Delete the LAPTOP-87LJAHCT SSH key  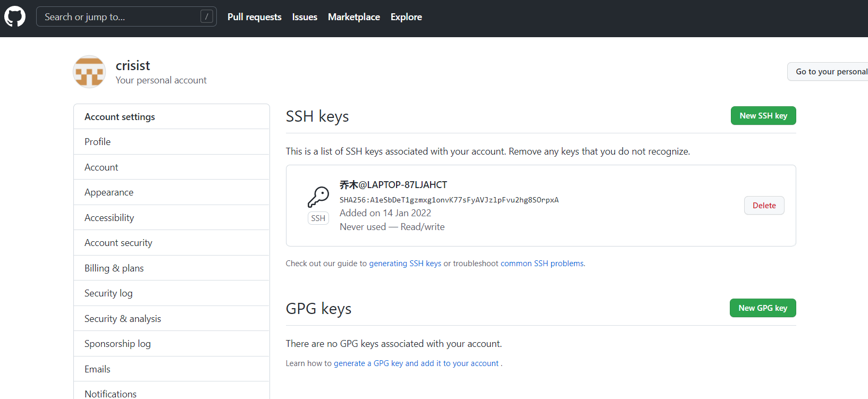coord(764,206)
